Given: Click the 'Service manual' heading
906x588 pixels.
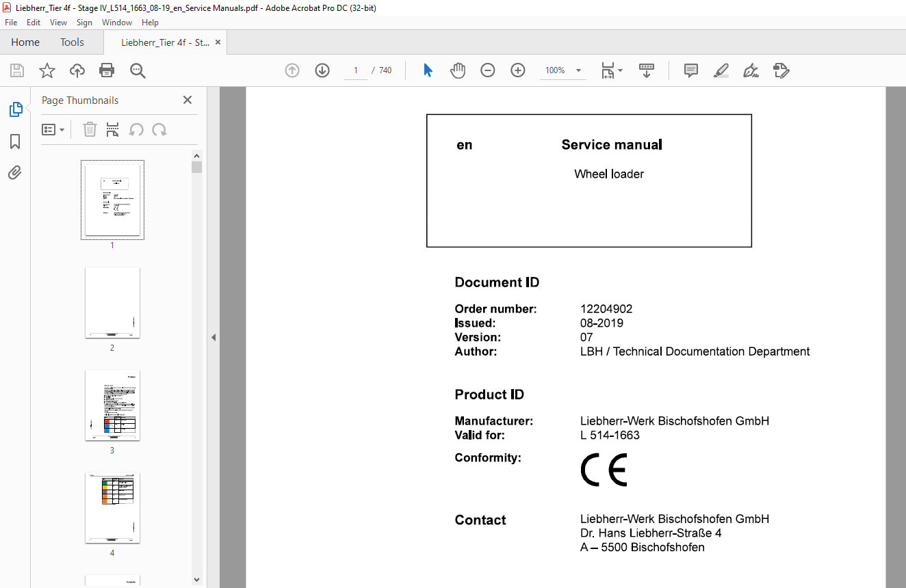Looking at the screenshot, I should [612, 145].
